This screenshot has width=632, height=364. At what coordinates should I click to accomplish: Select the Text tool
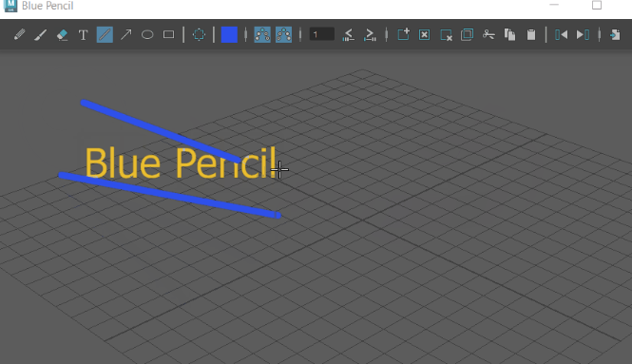[83, 34]
